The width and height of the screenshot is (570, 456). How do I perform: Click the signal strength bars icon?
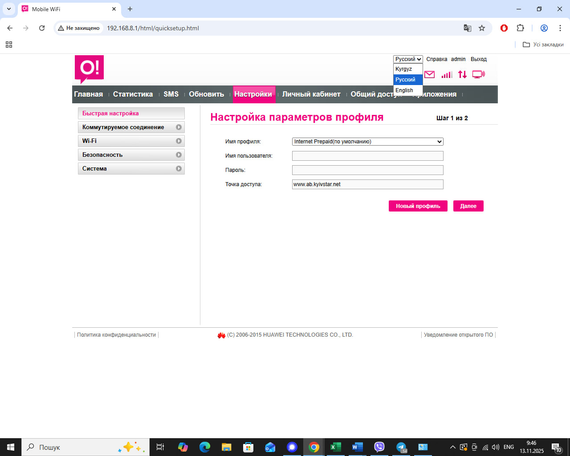click(x=446, y=75)
